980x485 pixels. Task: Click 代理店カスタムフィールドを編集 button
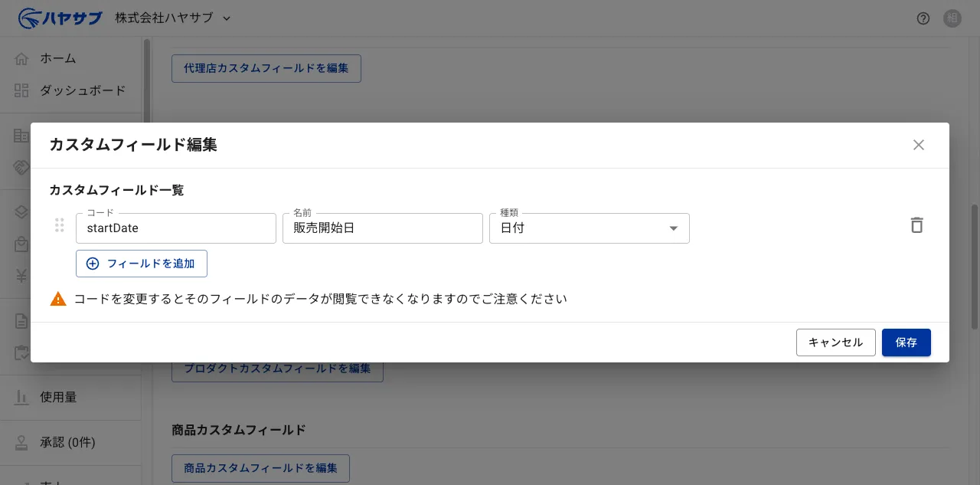pyautogui.click(x=266, y=68)
